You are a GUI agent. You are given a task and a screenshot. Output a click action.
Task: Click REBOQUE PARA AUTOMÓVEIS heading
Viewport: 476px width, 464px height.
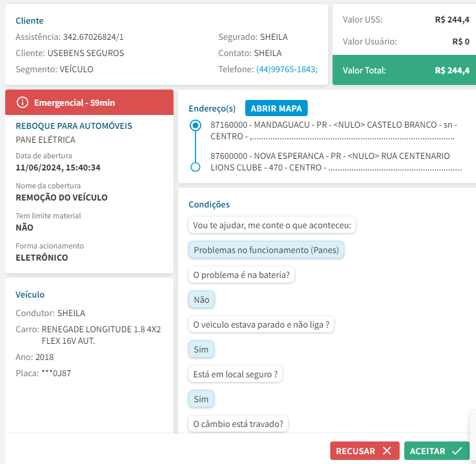click(74, 126)
